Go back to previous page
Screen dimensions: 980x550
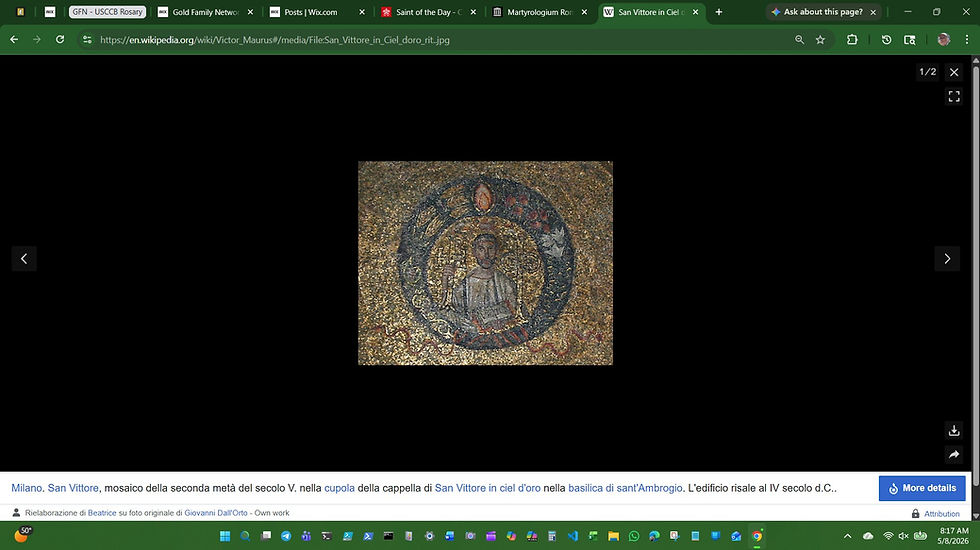14,39
